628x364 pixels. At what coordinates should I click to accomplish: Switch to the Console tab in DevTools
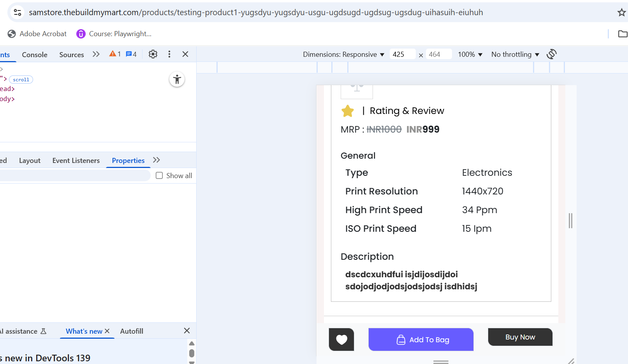point(35,54)
